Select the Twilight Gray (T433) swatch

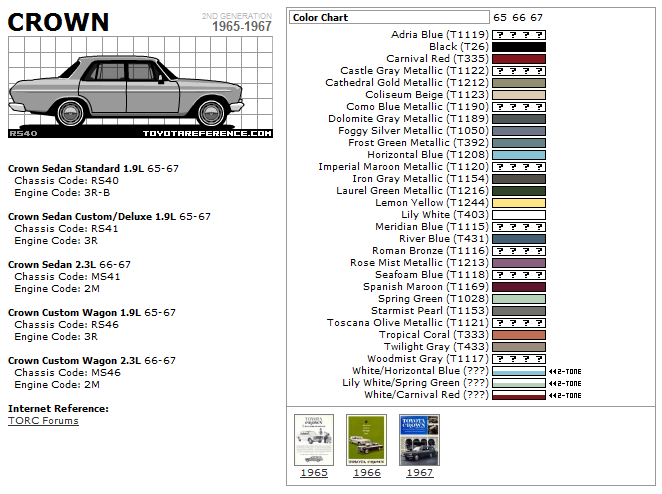519,347
